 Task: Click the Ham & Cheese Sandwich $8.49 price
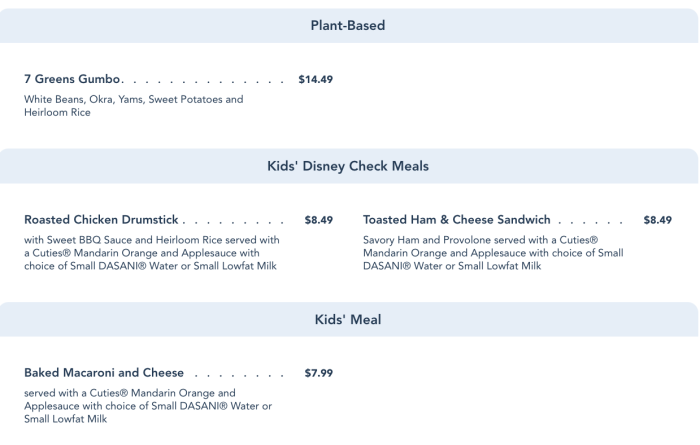(x=658, y=220)
